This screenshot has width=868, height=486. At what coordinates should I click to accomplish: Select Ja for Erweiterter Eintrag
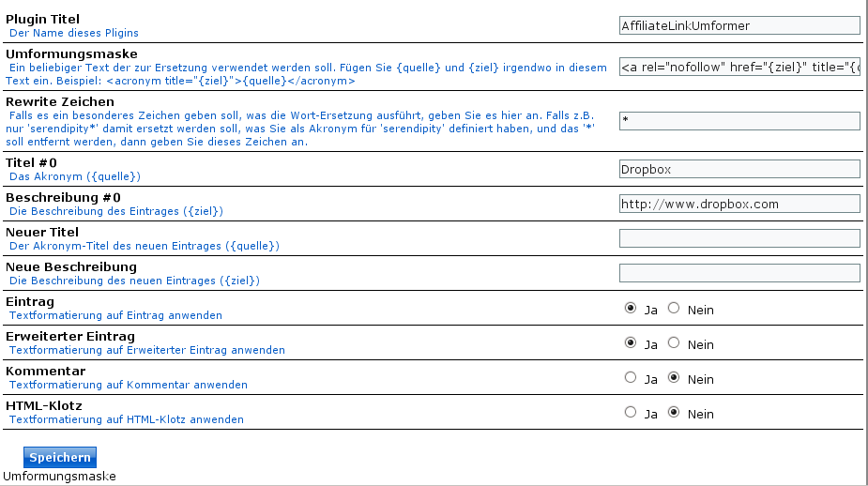[631, 342]
